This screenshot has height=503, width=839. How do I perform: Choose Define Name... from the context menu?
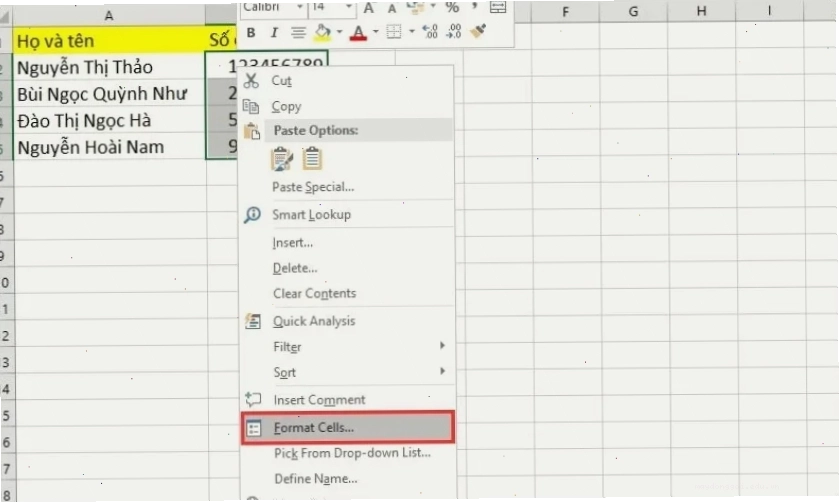pos(347,479)
